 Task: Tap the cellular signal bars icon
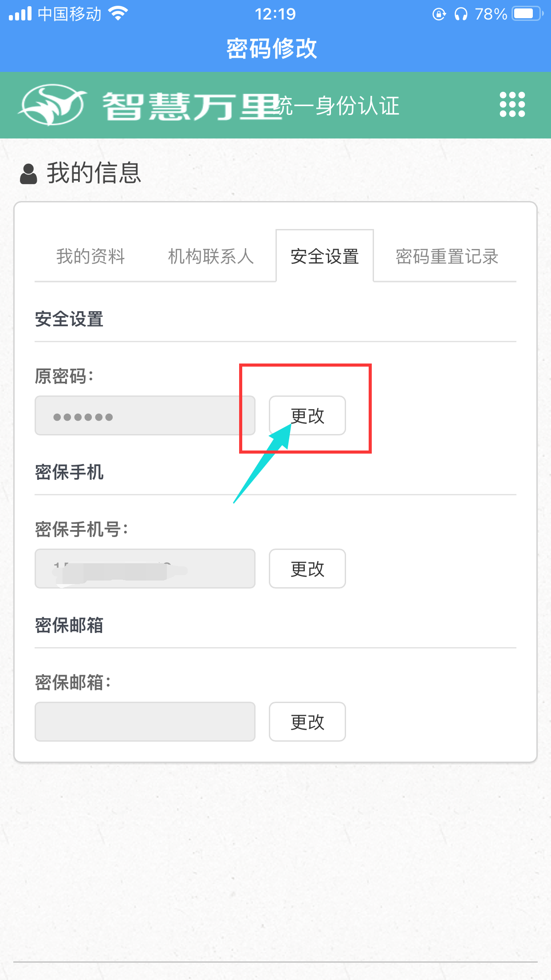20,14
